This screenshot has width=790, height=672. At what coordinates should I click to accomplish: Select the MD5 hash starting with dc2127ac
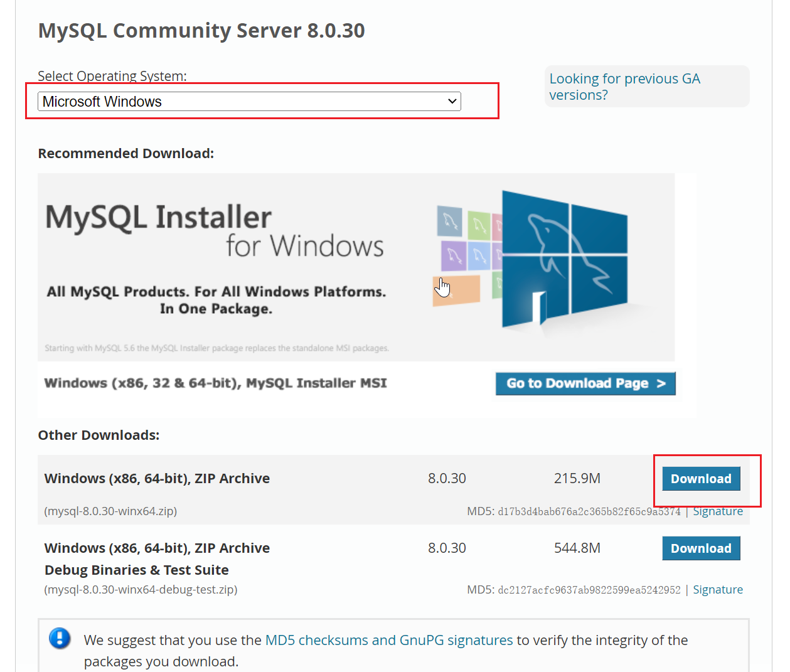point(589,590)
